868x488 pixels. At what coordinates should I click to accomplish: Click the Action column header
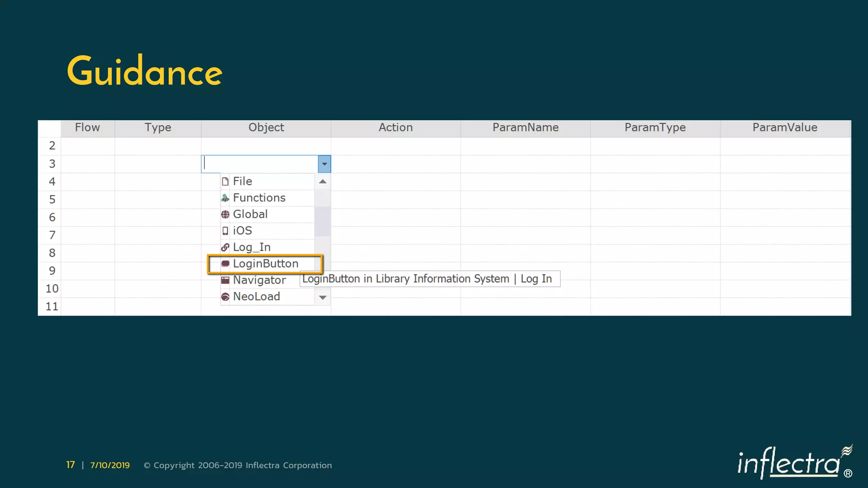(395, 128)
